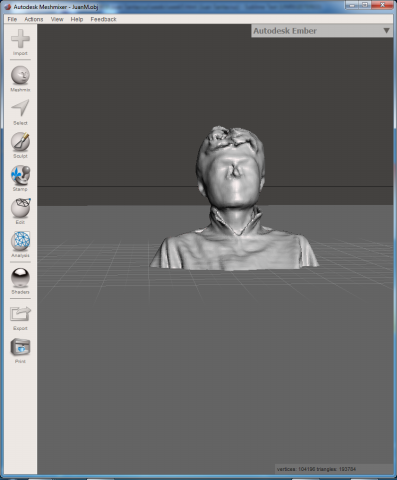Open the Meshmix parts library
Screen dimensions: 397x480
tap(20, 79)
